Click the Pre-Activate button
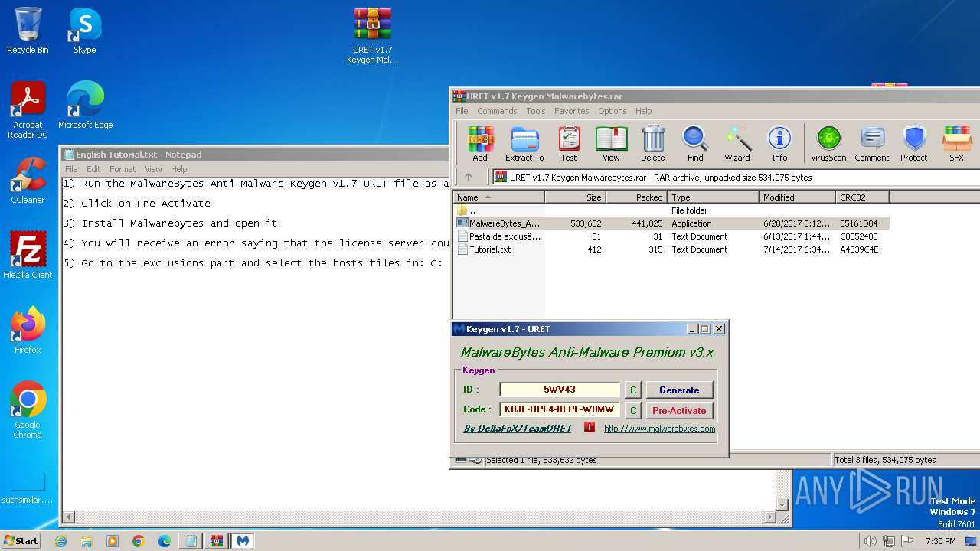The width and height of the screenshot is (980, 551). tap(679, 410)
